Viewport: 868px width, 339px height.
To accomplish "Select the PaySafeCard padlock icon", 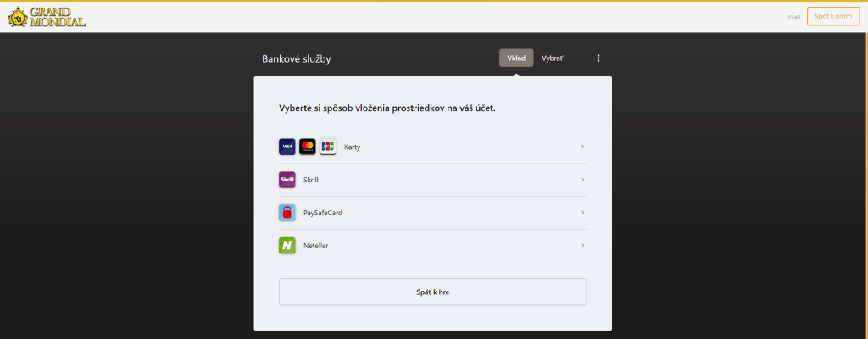I will [287, 213].
